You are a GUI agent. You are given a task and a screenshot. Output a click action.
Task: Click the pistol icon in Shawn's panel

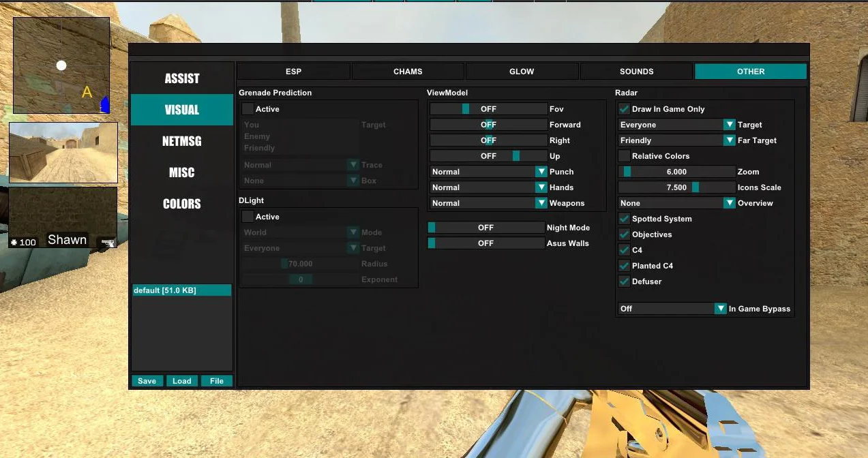pos(107,242)
